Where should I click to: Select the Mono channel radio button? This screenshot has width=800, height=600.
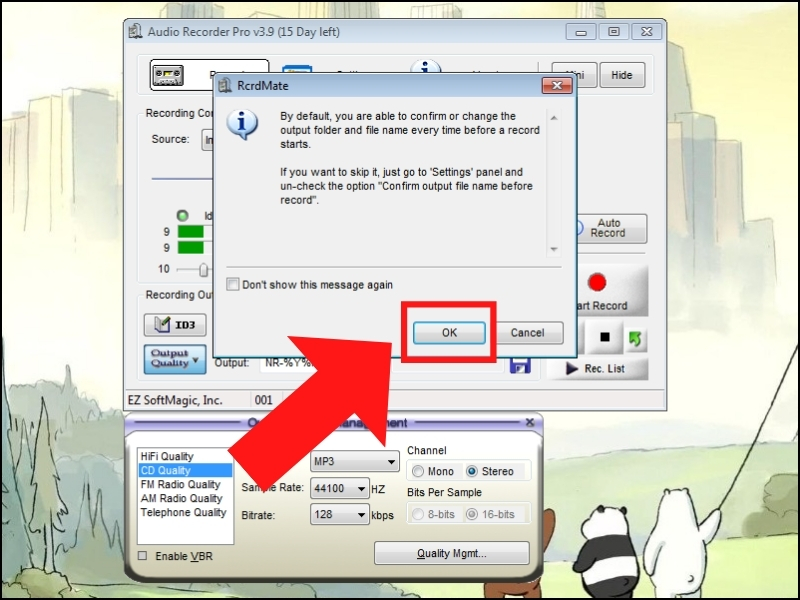(x=417, y=471)
